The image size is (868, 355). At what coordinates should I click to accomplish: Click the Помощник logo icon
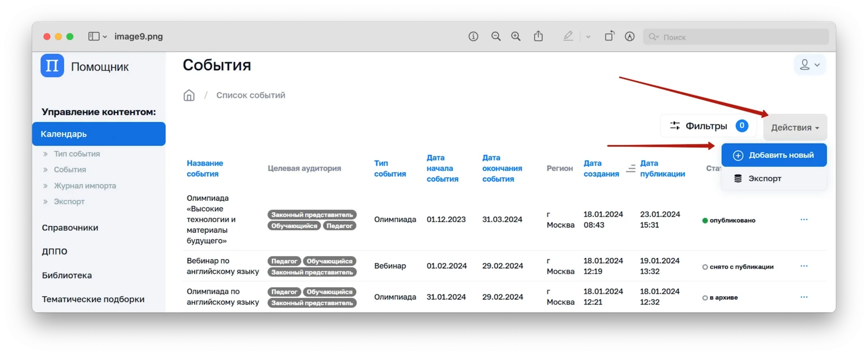point(52,66)
